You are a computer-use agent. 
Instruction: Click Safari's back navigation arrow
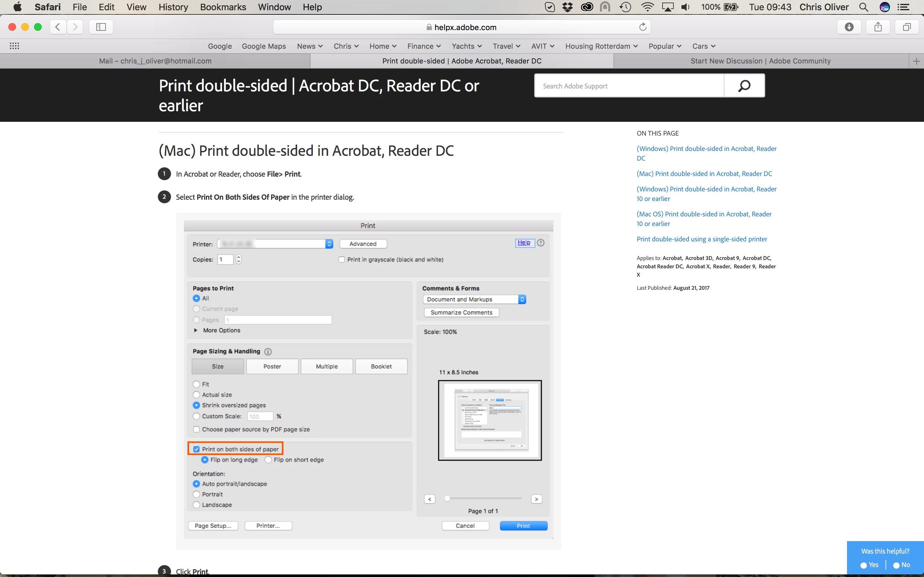pyautogui.click(x=58, y=27)
